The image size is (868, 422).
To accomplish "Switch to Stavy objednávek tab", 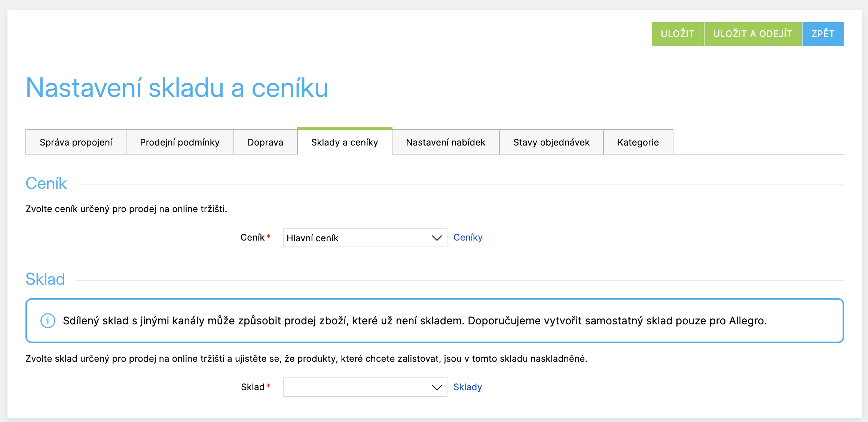I will (x=551, y=142).
